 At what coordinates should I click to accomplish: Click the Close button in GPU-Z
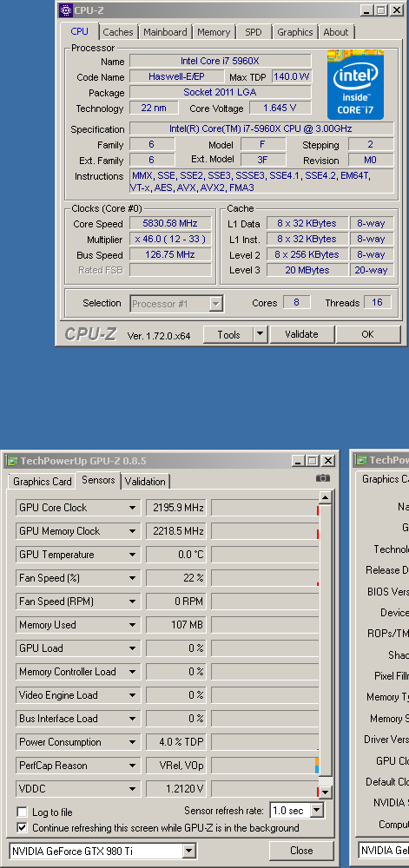[x=301, y=851]
